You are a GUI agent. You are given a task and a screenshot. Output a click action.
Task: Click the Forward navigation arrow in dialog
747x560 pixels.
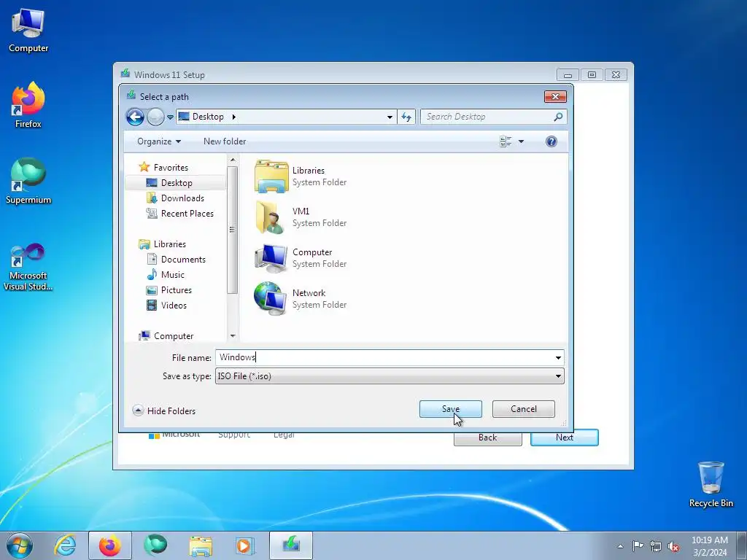pyautogui.click(x=155, y=117)
